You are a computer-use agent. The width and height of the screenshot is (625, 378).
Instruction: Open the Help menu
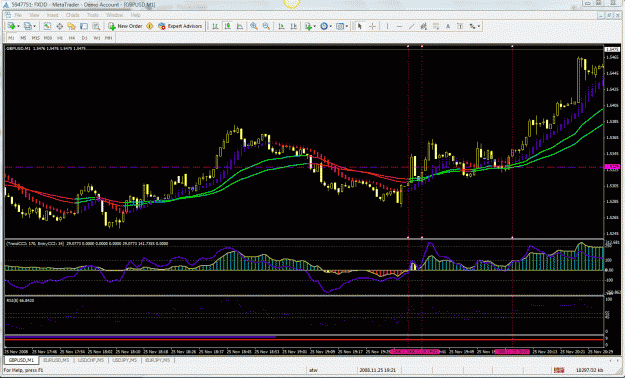[x=136, y=15]
